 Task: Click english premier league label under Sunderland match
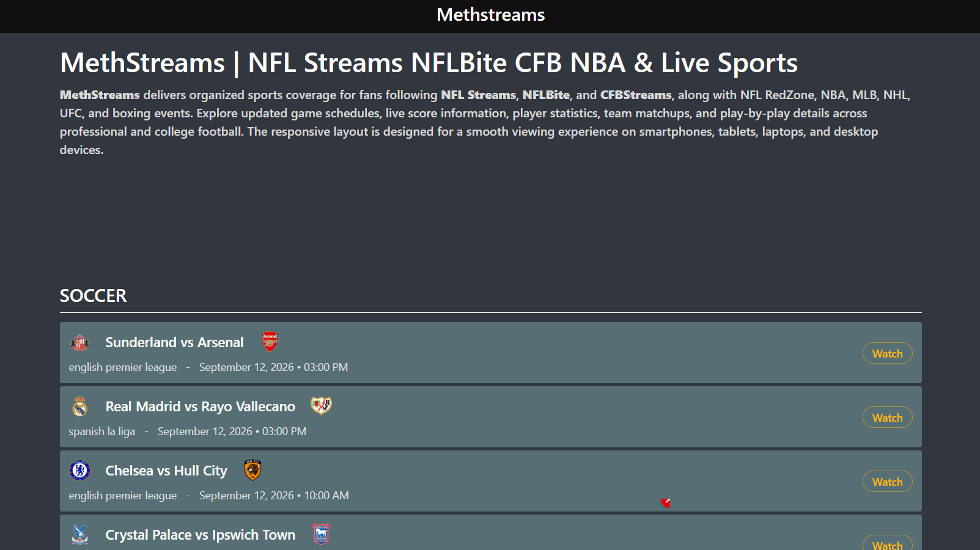tap(122, 367)
